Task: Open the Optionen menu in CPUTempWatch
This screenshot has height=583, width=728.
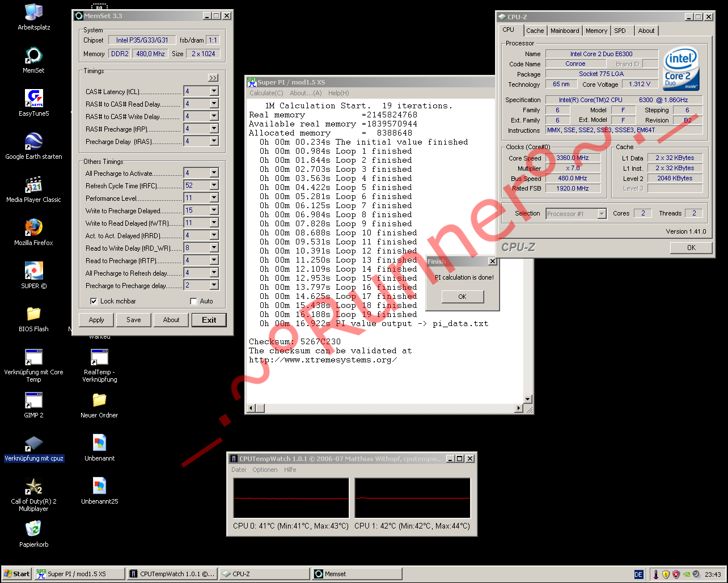Action: 265,470
